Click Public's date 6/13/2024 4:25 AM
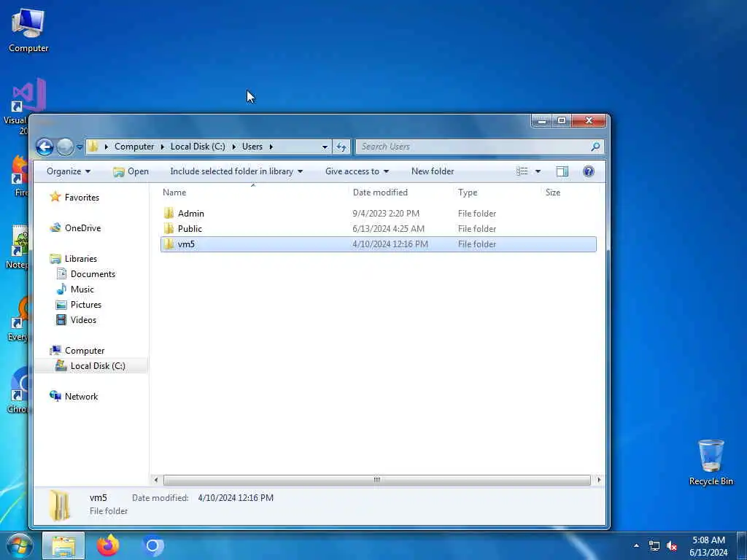Image resolution: width=747 pixels, height=560 pixels. [x=388, y=228]
